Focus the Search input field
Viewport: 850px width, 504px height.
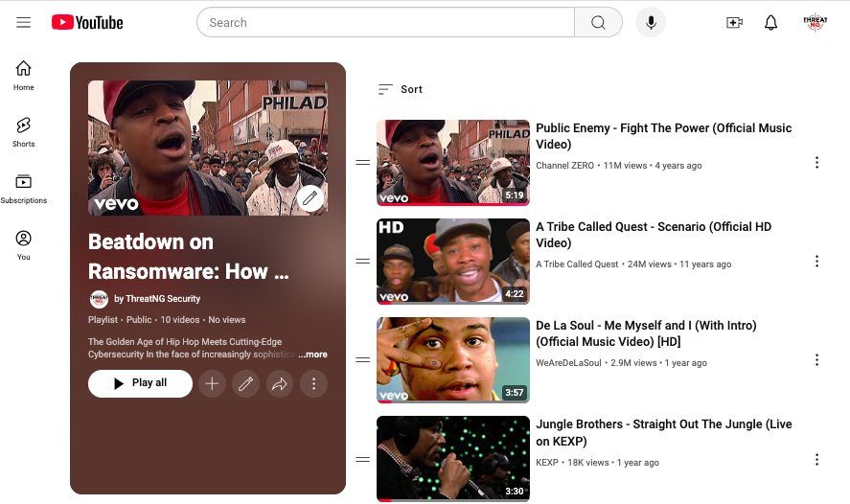385,22
